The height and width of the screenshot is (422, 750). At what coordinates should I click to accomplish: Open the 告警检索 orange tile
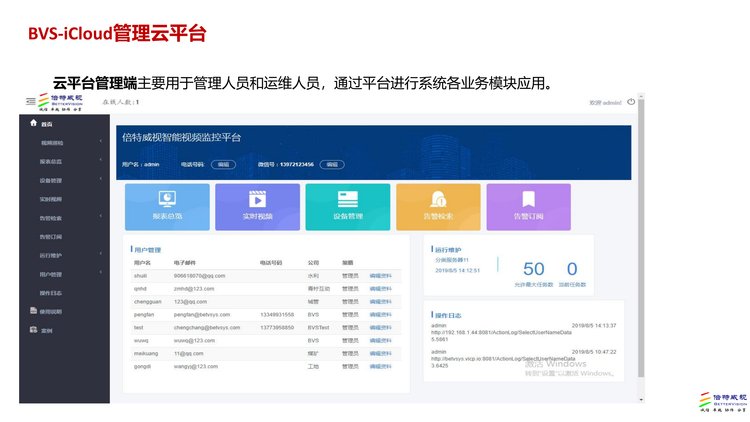(437, 206)
